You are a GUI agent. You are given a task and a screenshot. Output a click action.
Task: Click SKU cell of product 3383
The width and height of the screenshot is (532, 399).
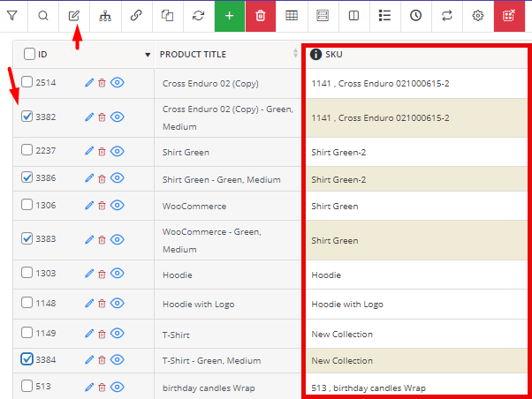(416, 240)
